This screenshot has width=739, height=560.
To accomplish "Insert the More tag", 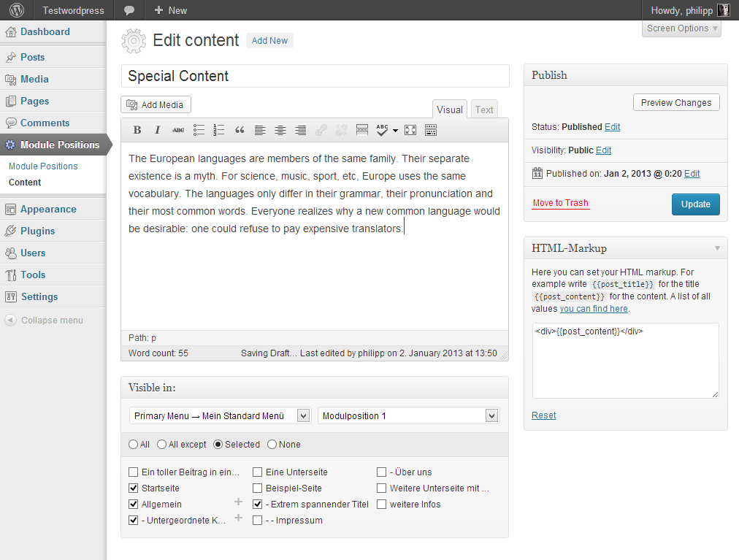I will [362, 130].
